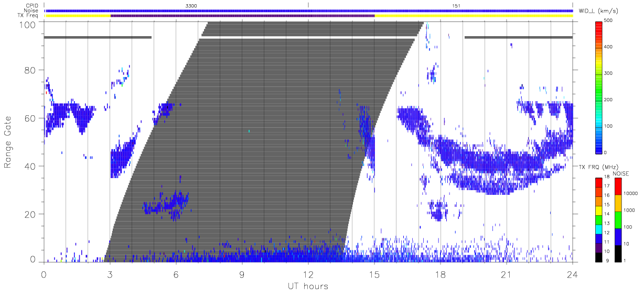Click the 40 label on Range Gate axis
Image resolution: width=644 pixels, height=297 pixels.
coord(30,166)
